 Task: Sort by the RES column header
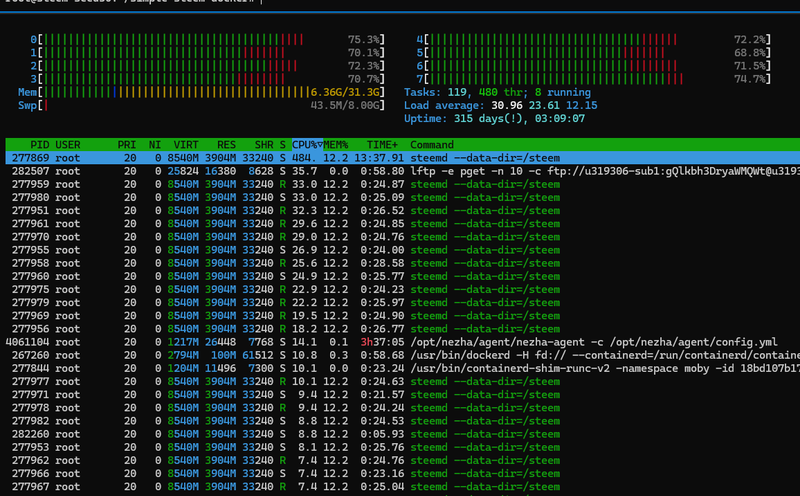(x=226, y=144)
